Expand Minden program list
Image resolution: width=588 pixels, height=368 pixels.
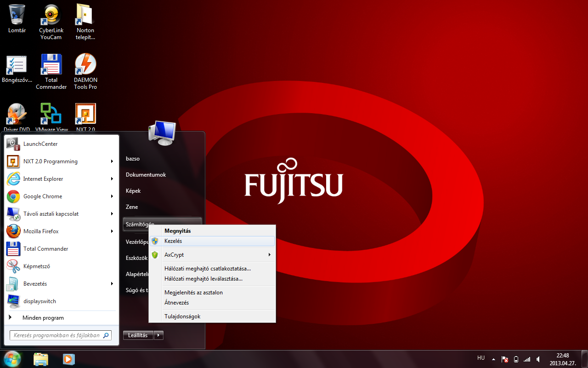[62, 318]
